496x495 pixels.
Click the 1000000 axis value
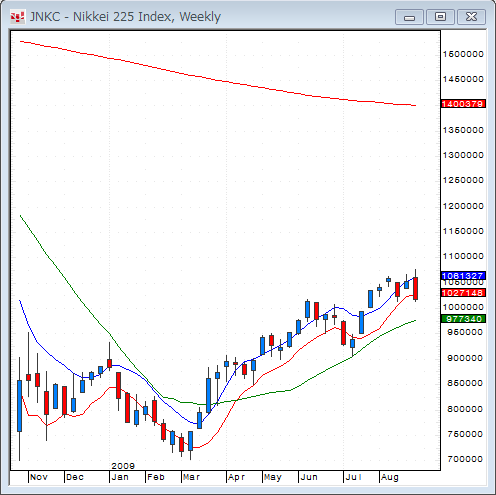(x=463, y=307)
